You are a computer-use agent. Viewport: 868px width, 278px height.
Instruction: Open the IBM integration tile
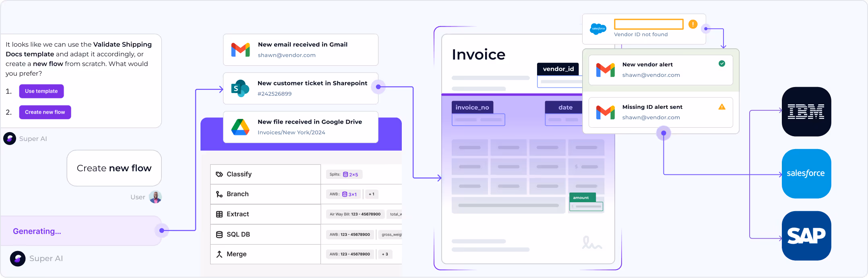[x=806, y=112]
